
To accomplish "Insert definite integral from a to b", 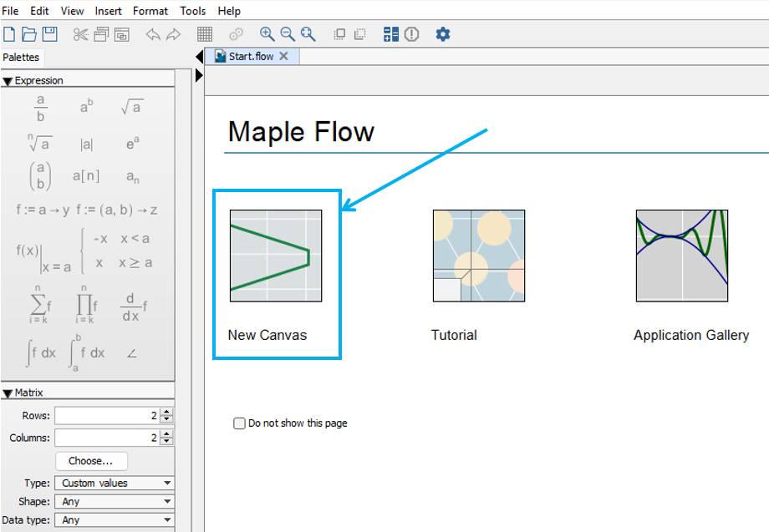I will (87, 352).
